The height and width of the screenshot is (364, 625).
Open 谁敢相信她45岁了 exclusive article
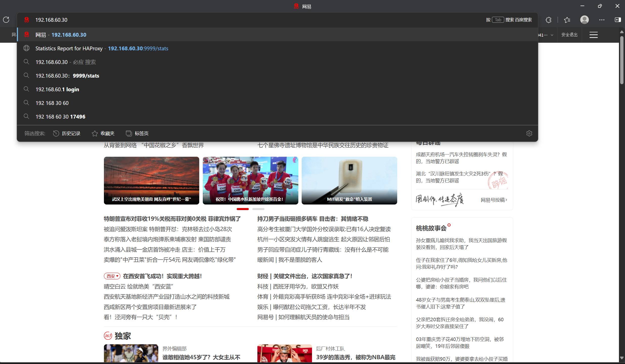coord(201,357)
